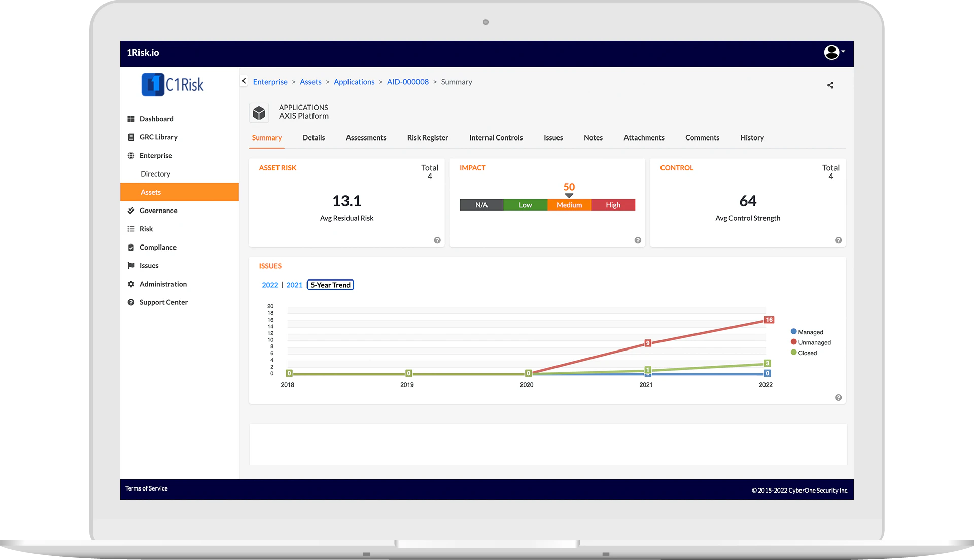Open the user account dropdown
Screen dimensions: 974x560
[832, 52]
